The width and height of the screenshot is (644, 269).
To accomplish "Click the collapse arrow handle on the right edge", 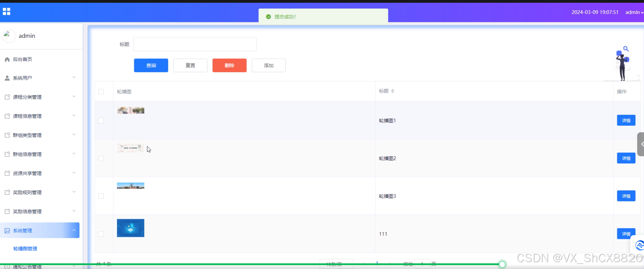I will point(641,144).
